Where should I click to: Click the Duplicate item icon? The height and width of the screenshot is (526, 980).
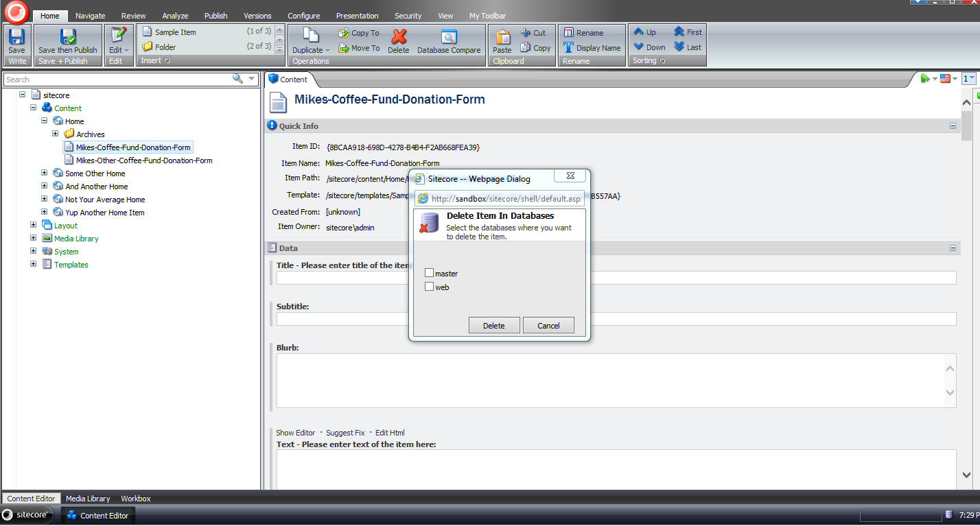click(x=311, y=36)
